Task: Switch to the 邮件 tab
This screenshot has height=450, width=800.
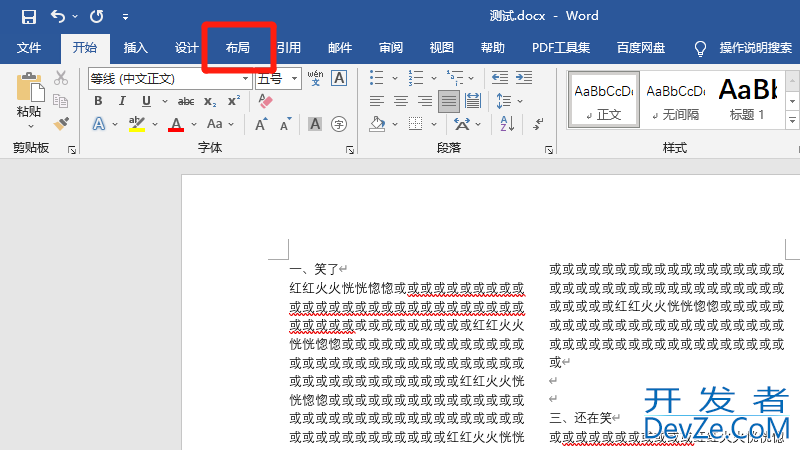Action: pos(340,48)
